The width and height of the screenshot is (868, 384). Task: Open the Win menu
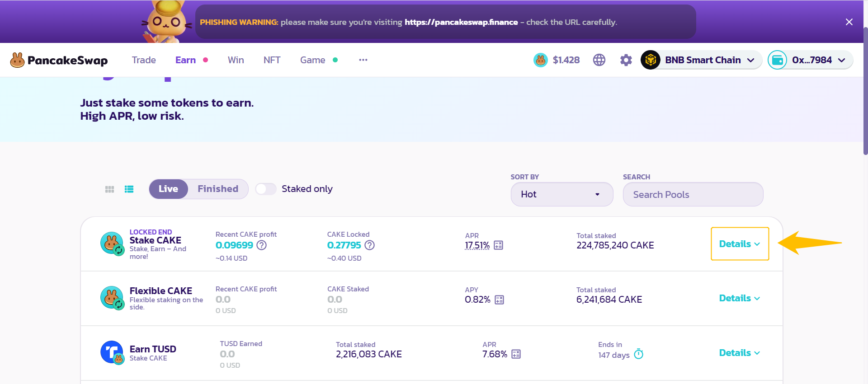tap(236, 60)
